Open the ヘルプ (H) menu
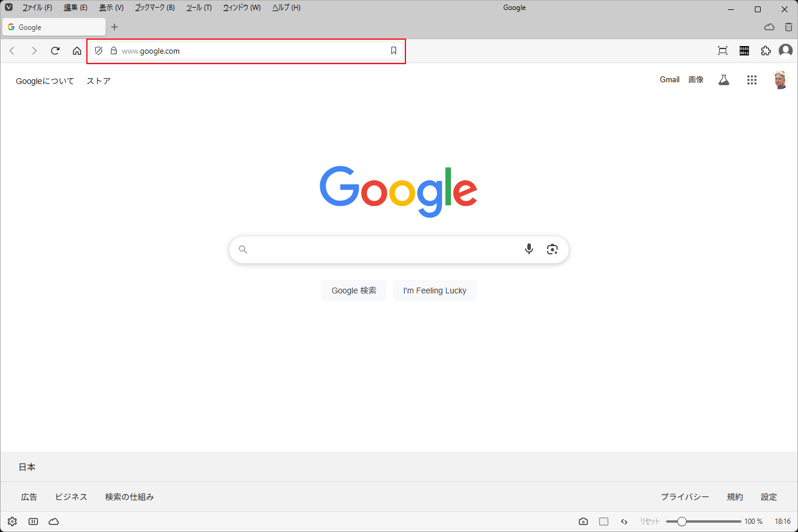798x532 pixels. pyautogui.click(x=286, y=8)
